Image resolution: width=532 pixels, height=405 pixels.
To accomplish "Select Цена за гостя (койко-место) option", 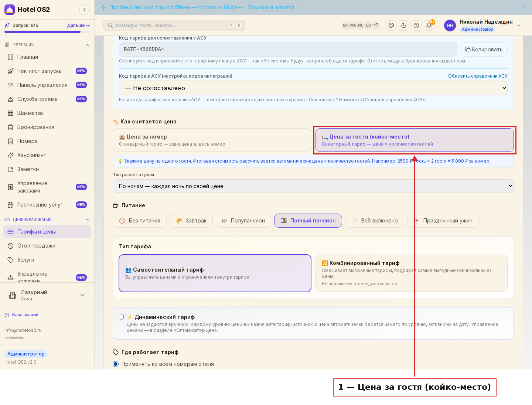I will point(415,140).
